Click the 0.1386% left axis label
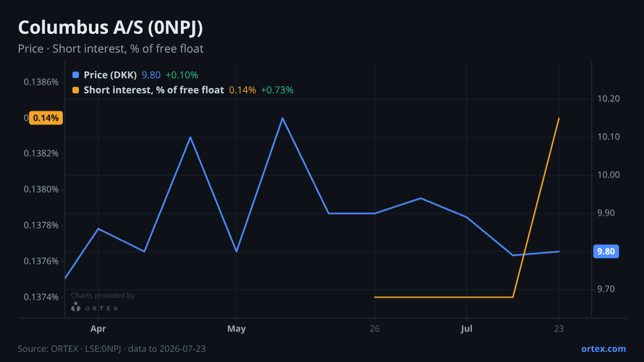644x362 pixels. coord(41,82)
